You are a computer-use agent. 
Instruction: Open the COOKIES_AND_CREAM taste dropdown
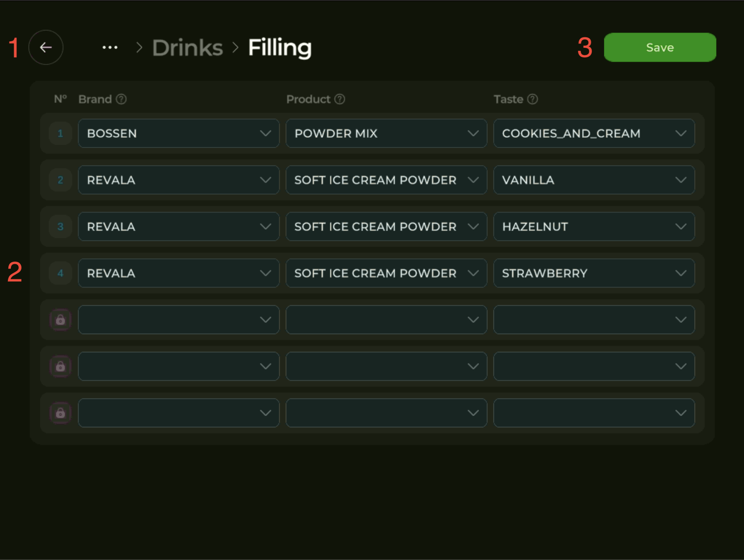point(594,133)
